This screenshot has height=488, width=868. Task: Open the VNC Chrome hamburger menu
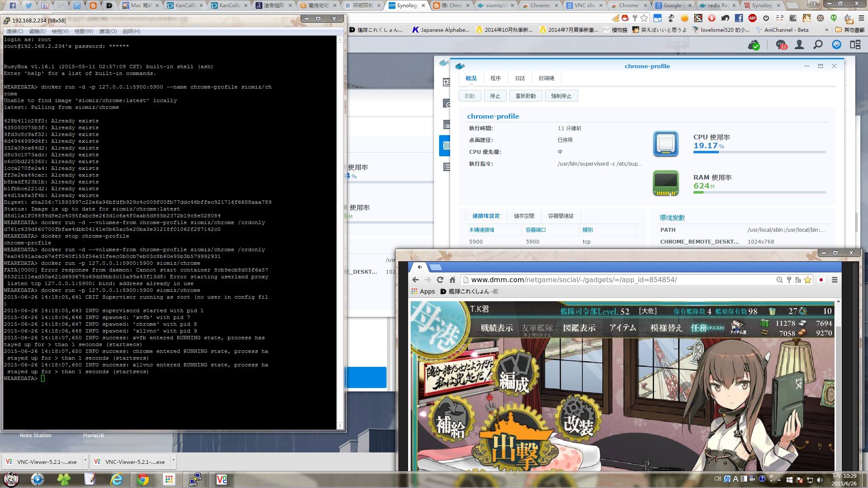(x=835, y=280)
